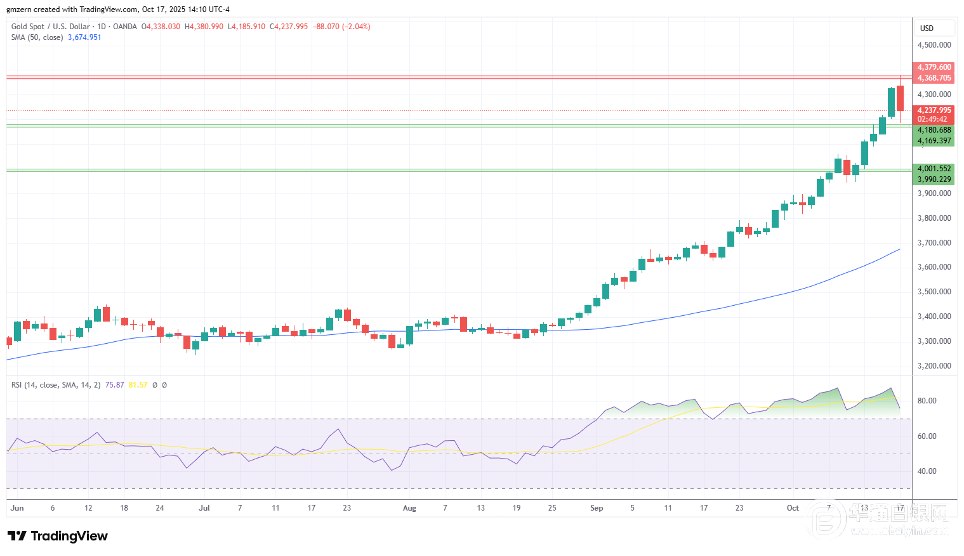Click the 4,500.000 price scale label

tap(933, 45)
